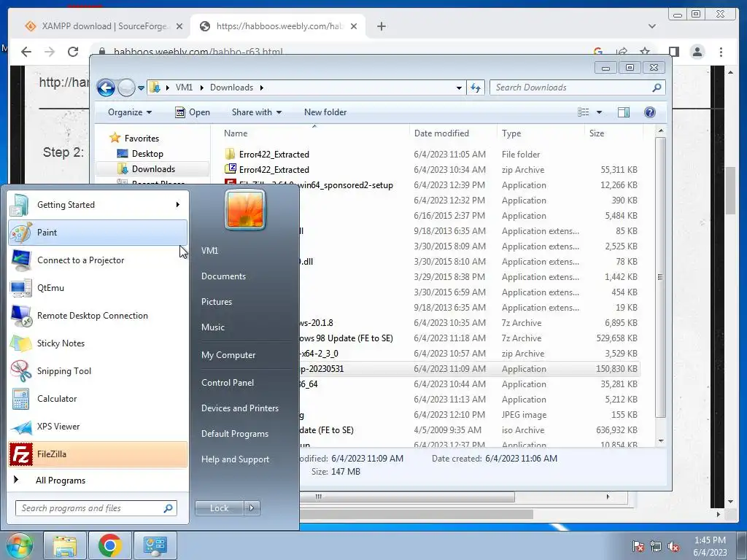This screenshot has height=560, width=747.
Task: Open Remote Desktop Connection entry
Action: coord(98,316)
